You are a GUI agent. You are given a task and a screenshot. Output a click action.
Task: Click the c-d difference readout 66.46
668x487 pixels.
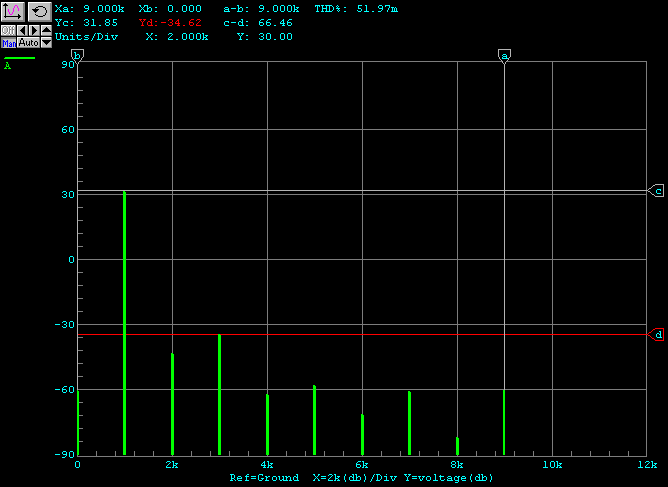coord(277,22)
